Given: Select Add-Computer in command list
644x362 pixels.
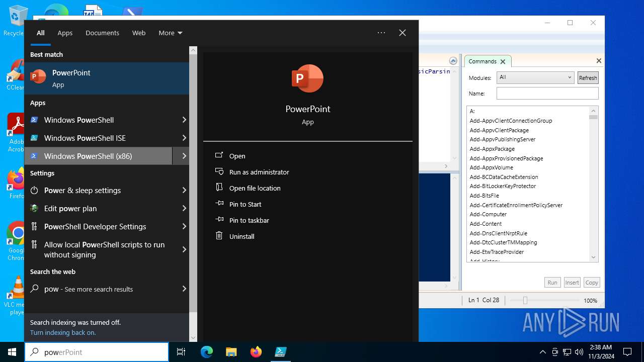Looking at the screenshot, I should (x=488, y=214).
